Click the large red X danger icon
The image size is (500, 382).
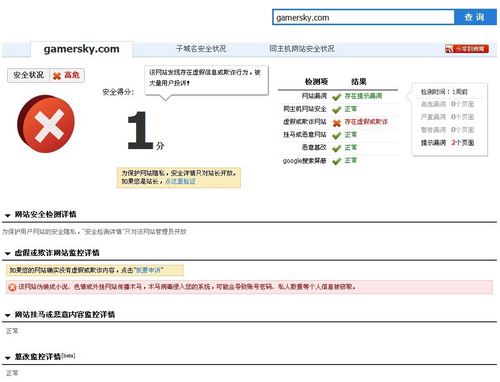point(46,124)
